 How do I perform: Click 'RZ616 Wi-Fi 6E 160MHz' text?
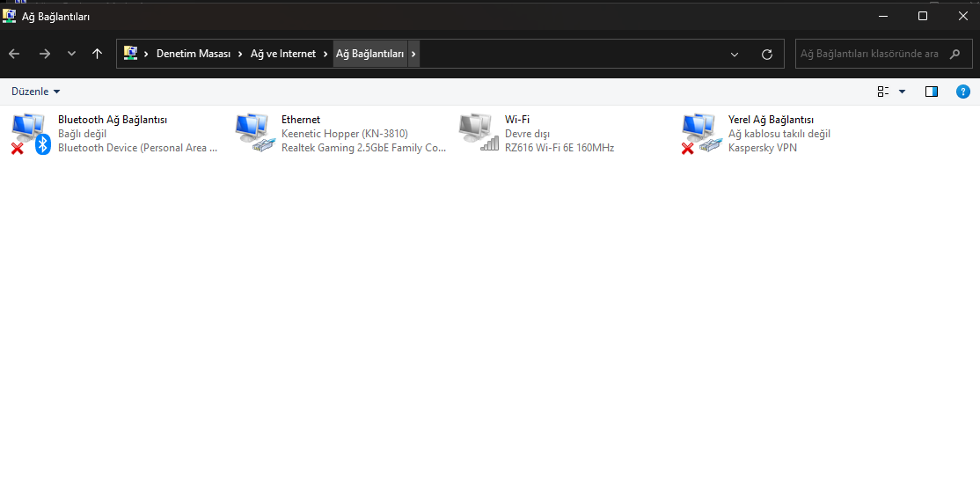pos(559,148)
